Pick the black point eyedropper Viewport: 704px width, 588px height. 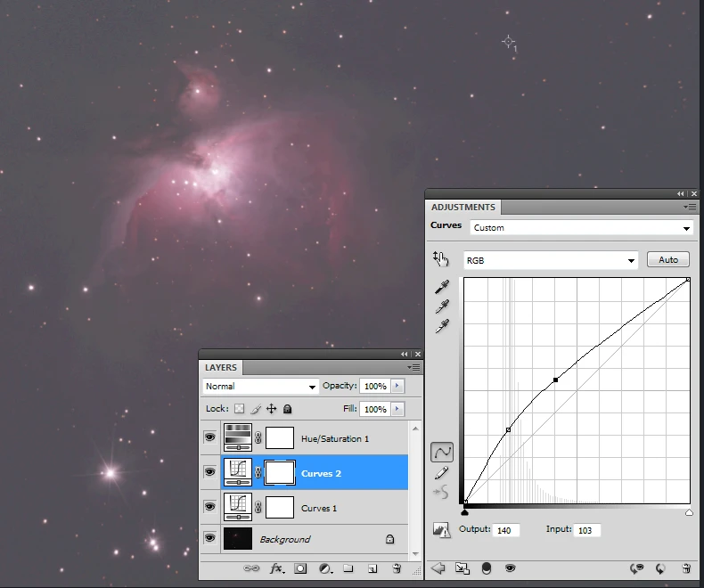(x=442, y=287)
